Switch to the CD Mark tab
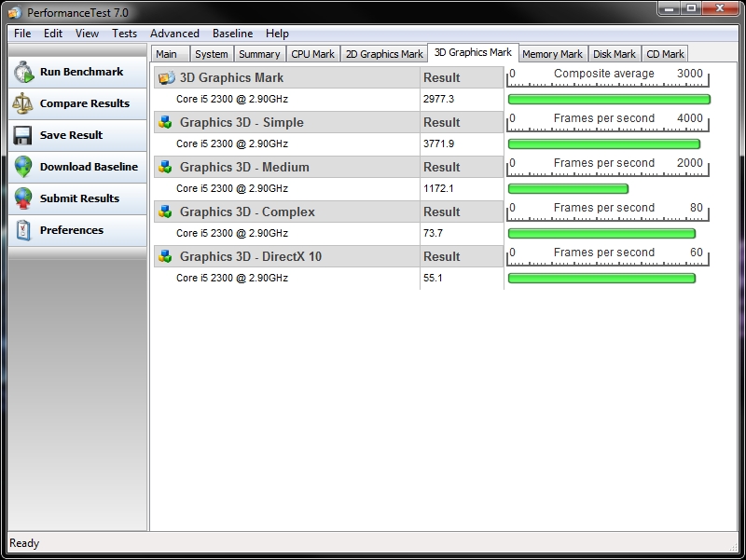Image resolution: width=746 pixels, height=560 pixels. [665, 54]
